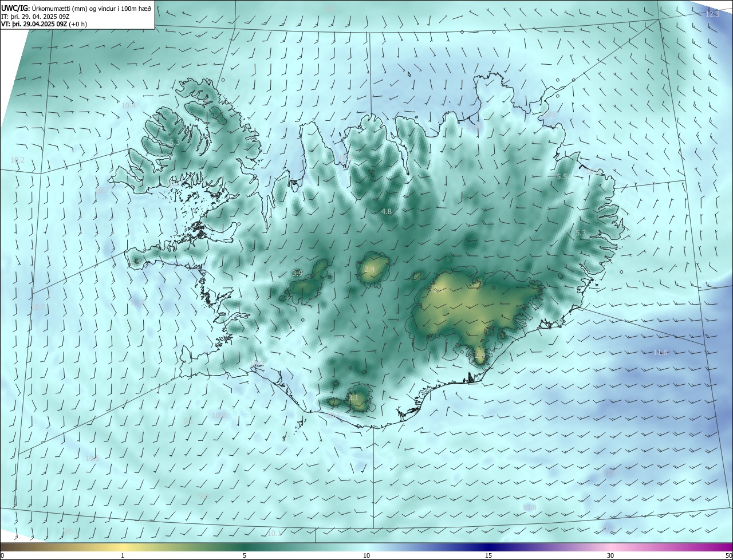The width and height of the screenshot is (733, 560).
Task: Click the "3.9" value on the map
Action: (x=297, y=273)
